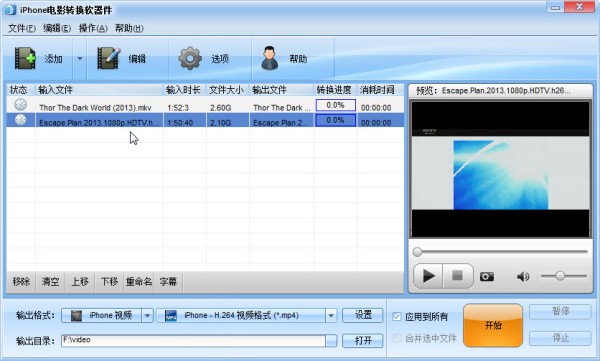Image resolution: width=600 pixels, height=361 pixels.
Task: Open the 文件(F) menu
Action: click(22, 28)
